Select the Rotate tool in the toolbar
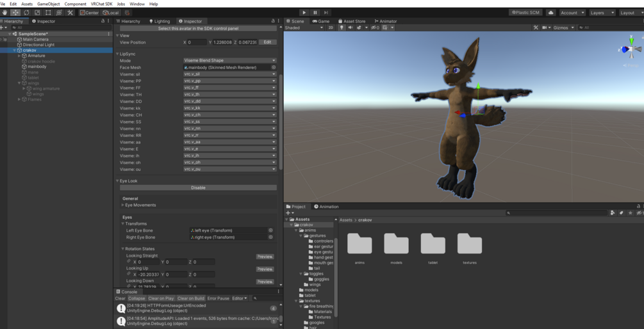The height and width of the screenshot is (329, 644). pyautogui.click(x=26, y=13)
